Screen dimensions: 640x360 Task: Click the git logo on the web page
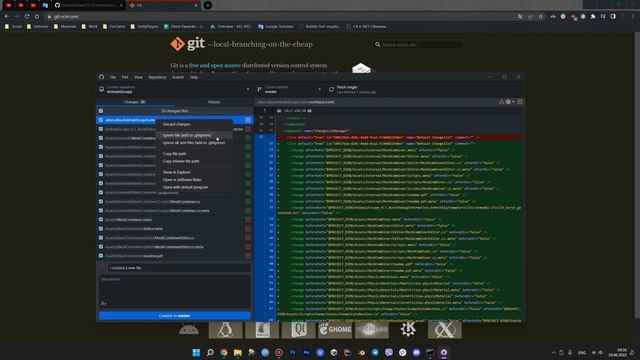pos(187,44)
